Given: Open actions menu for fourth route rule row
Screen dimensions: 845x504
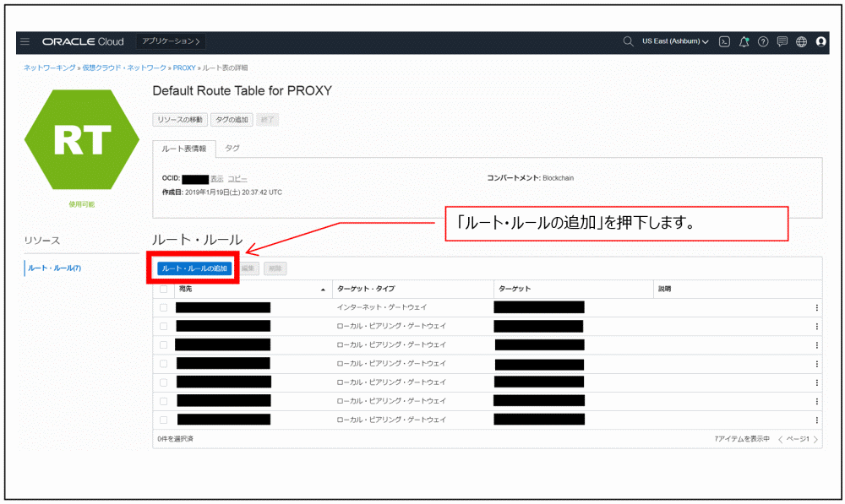Looking at the screenshot, I should 816,364.
